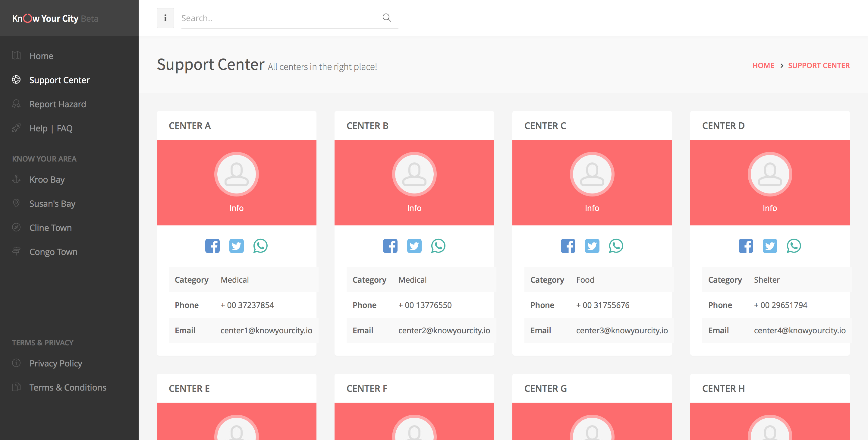
Task: Select Report Hazard in the sidebar
Action: (x=58, y=104)
